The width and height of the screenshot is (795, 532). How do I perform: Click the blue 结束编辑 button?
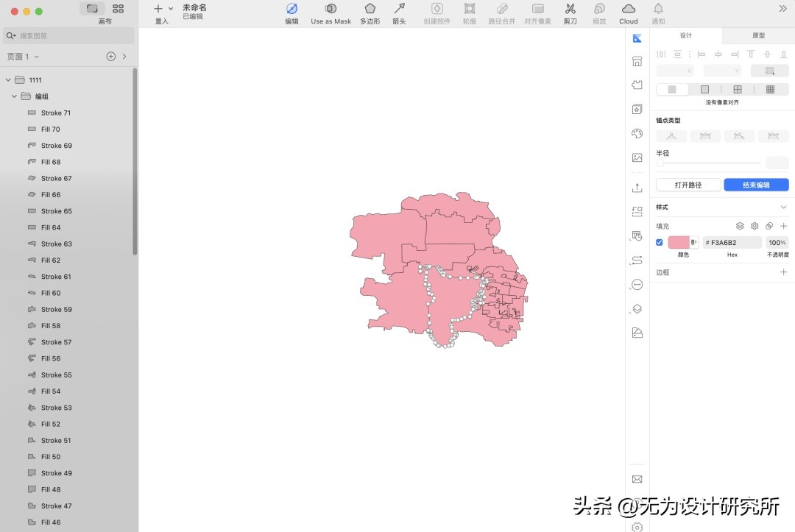pyautogui.click(x=756, y=185)
